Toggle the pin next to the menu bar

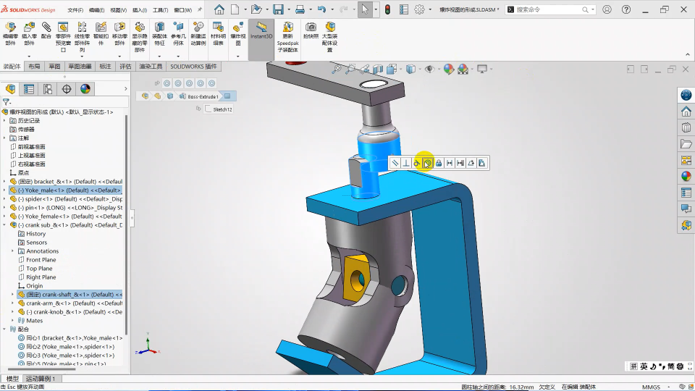tap(200, 9)
